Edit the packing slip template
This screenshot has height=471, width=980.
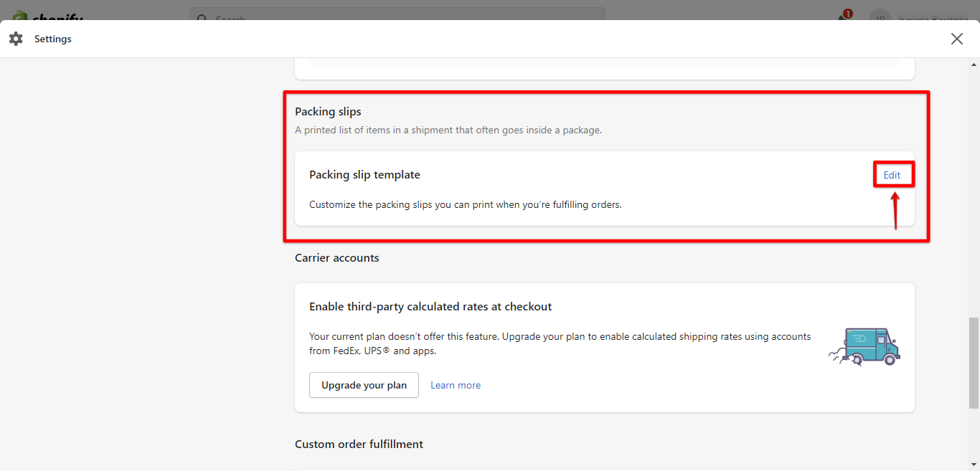tap(892, 175)
